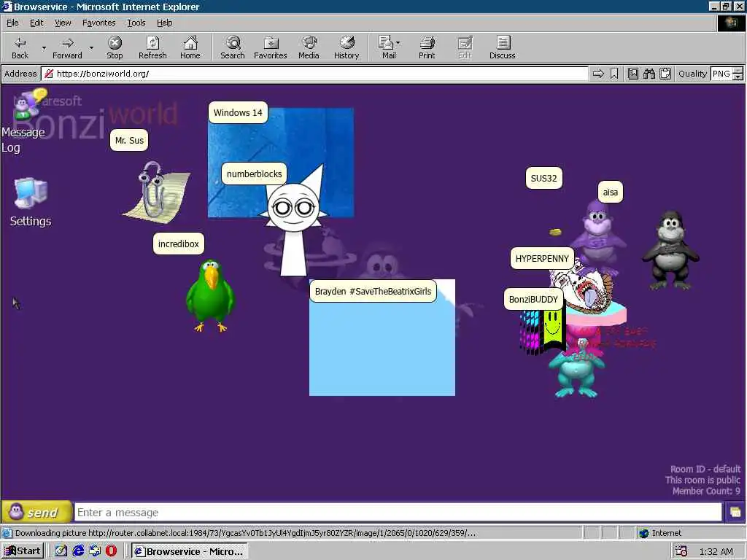Click the Windows 14 name tag
The height and width of the screenshot is (560, 747).
(238, 113)
